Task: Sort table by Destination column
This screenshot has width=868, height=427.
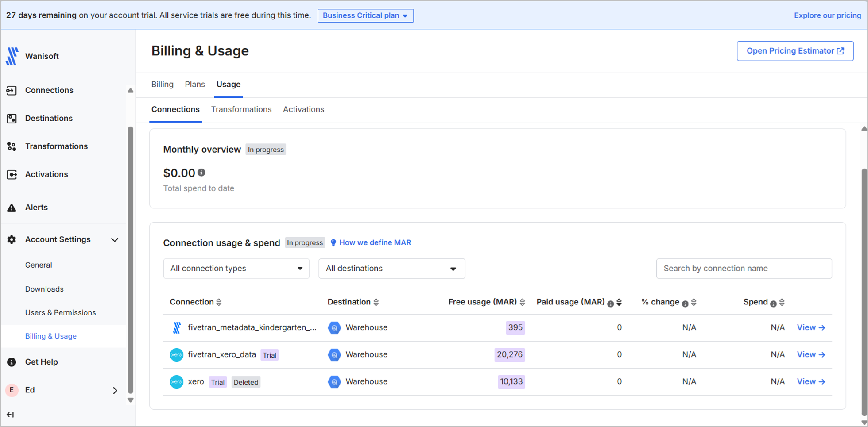Action: pyautogui.click(x=376, y=302)
